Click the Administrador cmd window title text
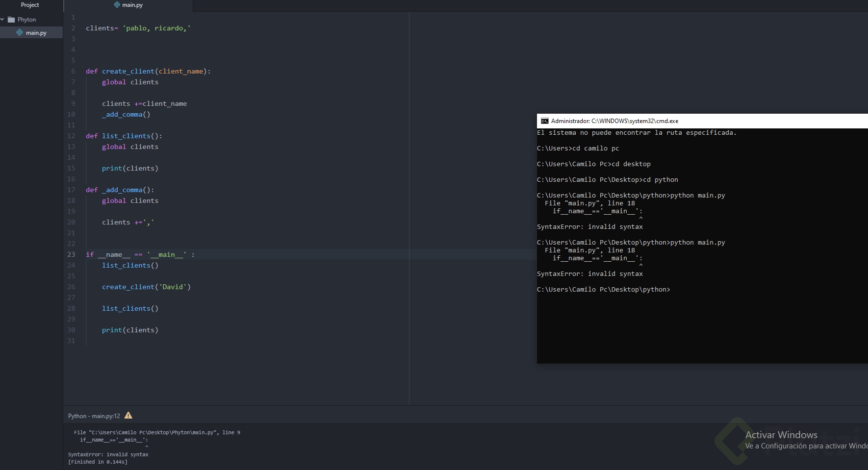Screen dimensions: 868x470 (614, 121)
